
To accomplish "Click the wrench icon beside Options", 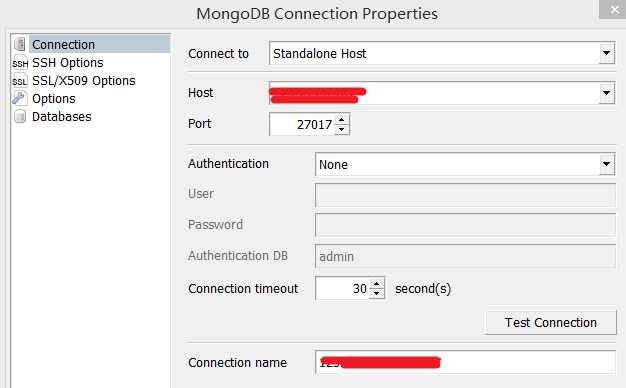I will point(19,98).
